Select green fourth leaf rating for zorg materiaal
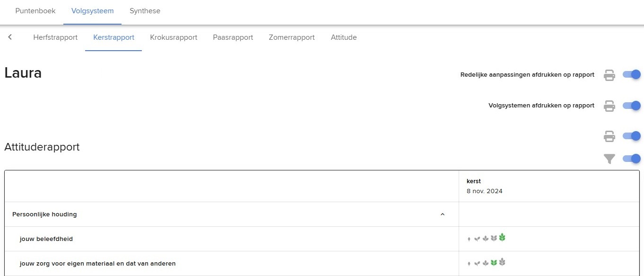This screenshot has height=276, width=644. click(494, 262)
